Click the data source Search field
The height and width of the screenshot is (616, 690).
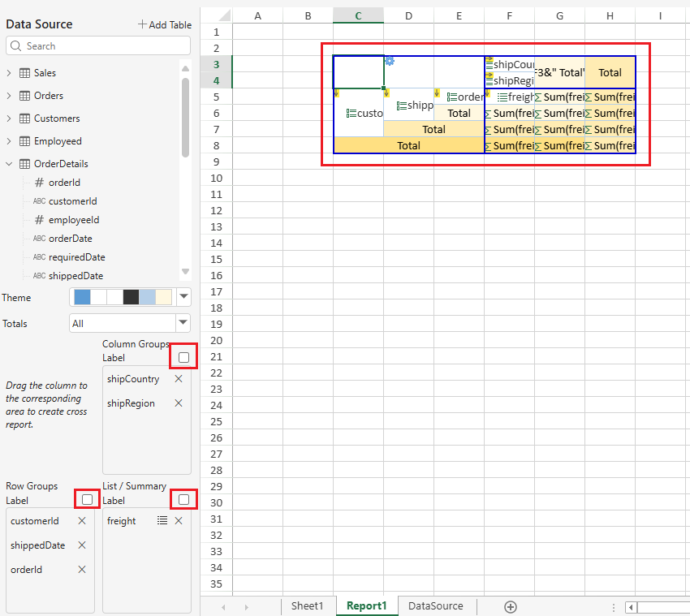click(x=98, y=46)
